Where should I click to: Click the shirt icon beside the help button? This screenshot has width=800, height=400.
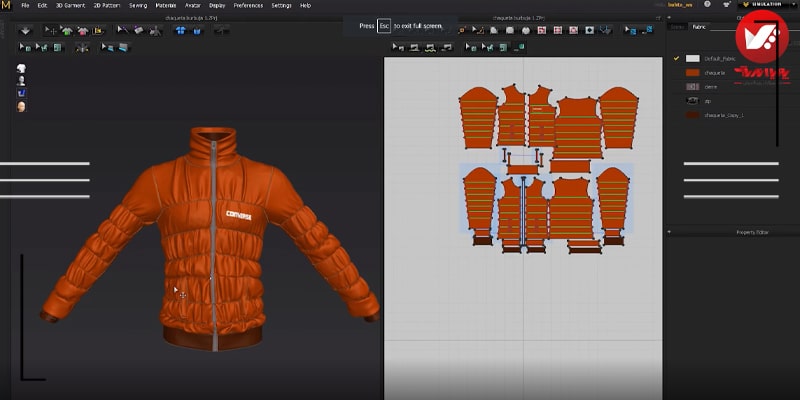click(x=727, y=4)
